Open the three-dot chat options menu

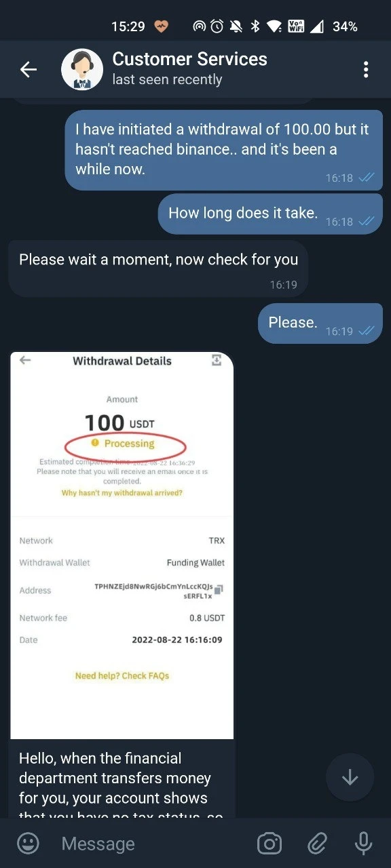366,69
